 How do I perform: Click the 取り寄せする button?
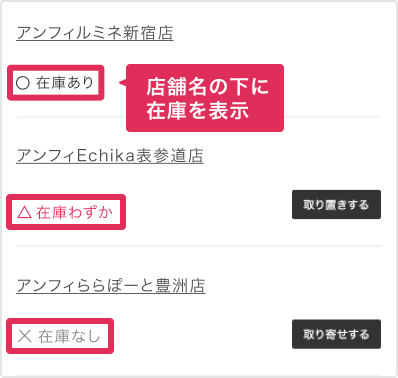[336, 334]
